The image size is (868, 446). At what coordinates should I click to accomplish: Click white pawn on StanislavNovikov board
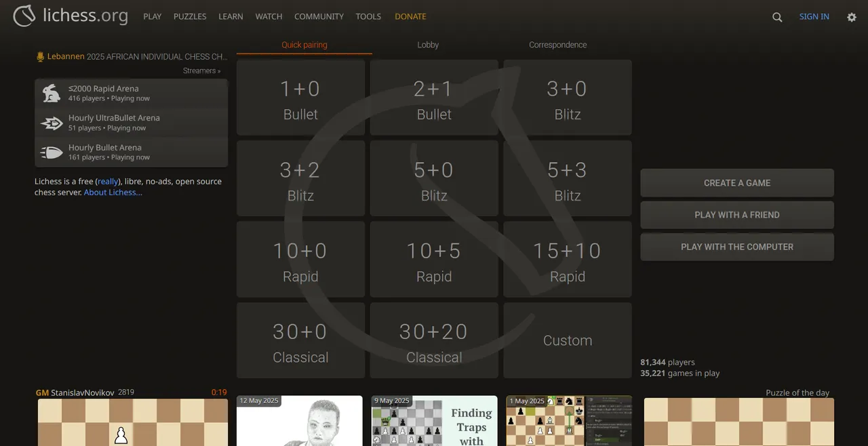click(x=121, y=434)
